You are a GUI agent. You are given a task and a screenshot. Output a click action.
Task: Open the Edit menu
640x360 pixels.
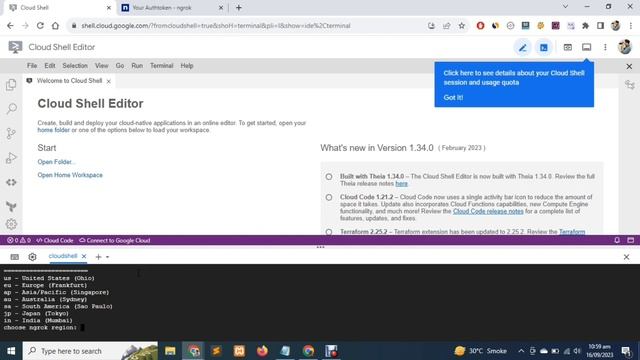[50, 66]
